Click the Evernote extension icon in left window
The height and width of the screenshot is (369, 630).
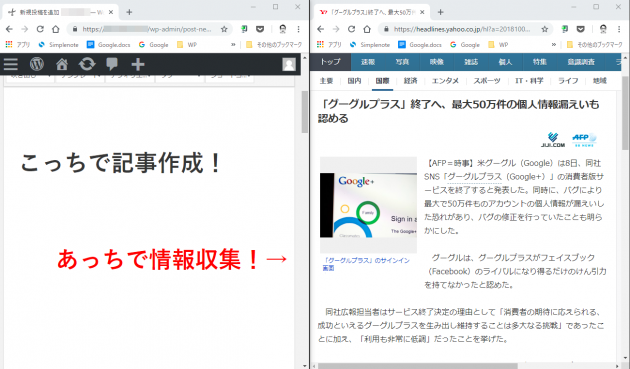click(x=244, y=29)
